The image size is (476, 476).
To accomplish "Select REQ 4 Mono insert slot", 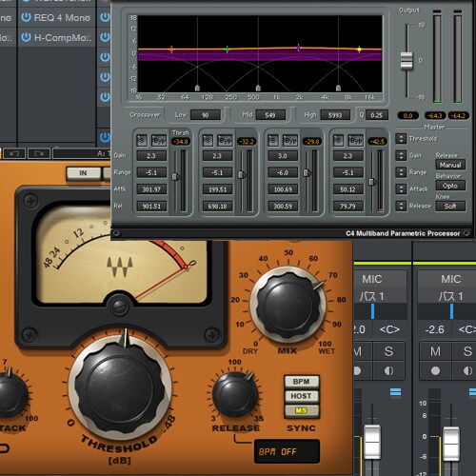I will [56, 17].
